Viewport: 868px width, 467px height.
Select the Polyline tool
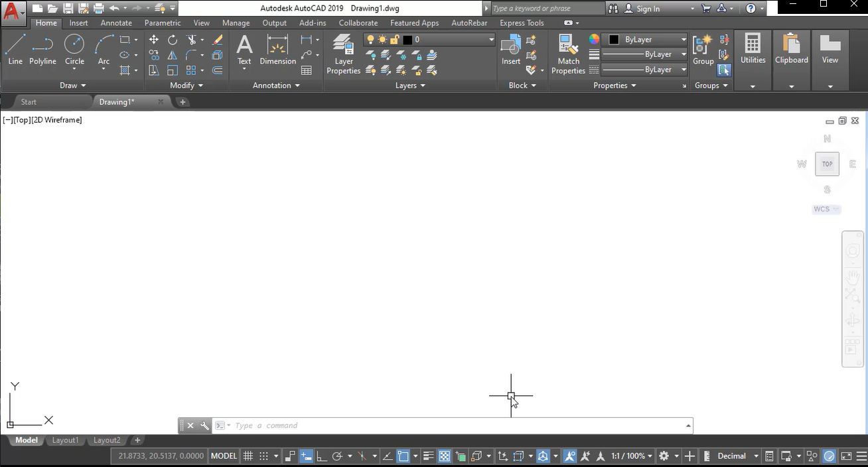(x=42, y=50)
